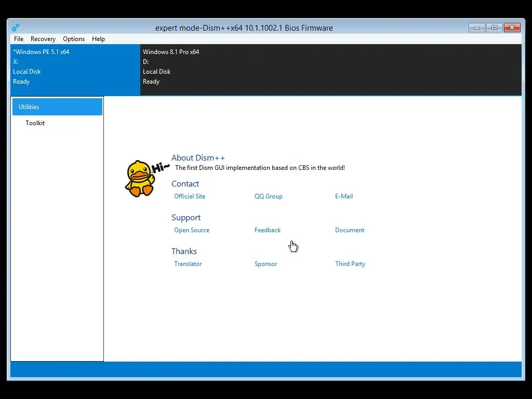Maximize the Dism++ window
This screenshot has height=399, width=532.
[x=495, y=28]
